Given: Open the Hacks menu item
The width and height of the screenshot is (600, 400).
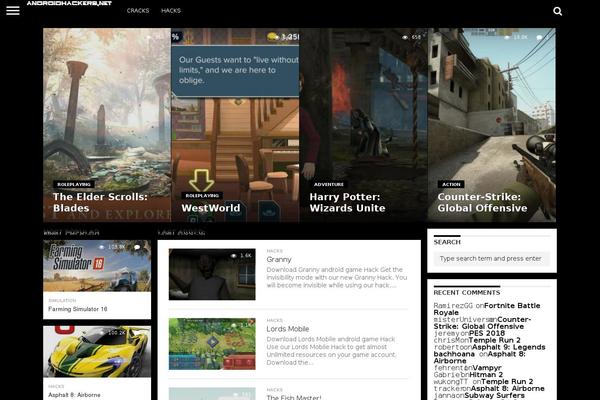Looking at the screenshot, I should click(171, 11).
